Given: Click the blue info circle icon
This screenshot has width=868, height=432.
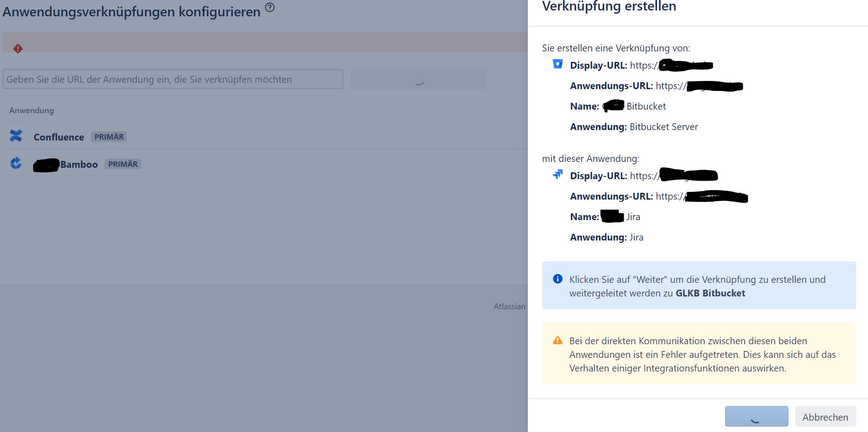Looking at the screenshot, I should click(557, 279).
